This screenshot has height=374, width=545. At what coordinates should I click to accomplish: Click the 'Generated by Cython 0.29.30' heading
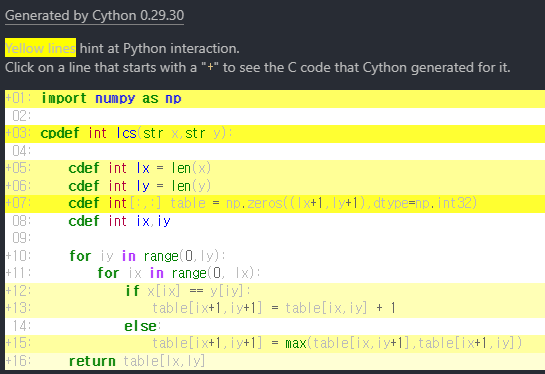[x=95, y=16]
